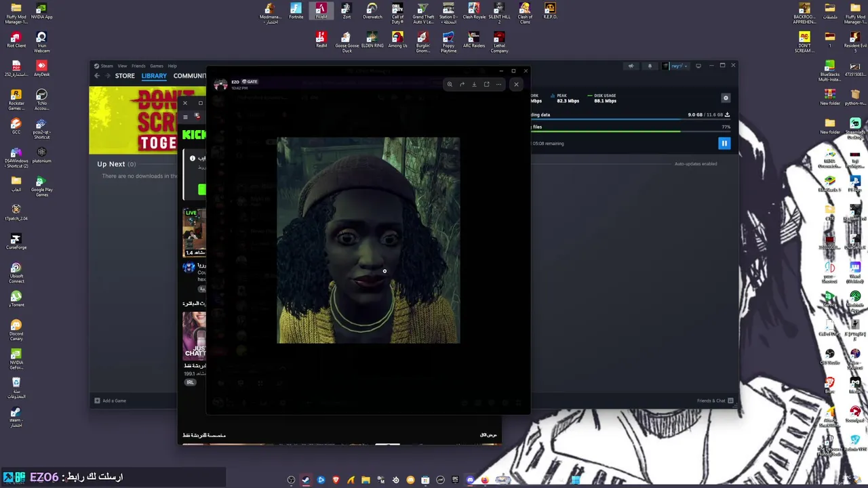Screen dimensions: 868x488
Task: Open Steam Library tab
Action: [154, 76]
